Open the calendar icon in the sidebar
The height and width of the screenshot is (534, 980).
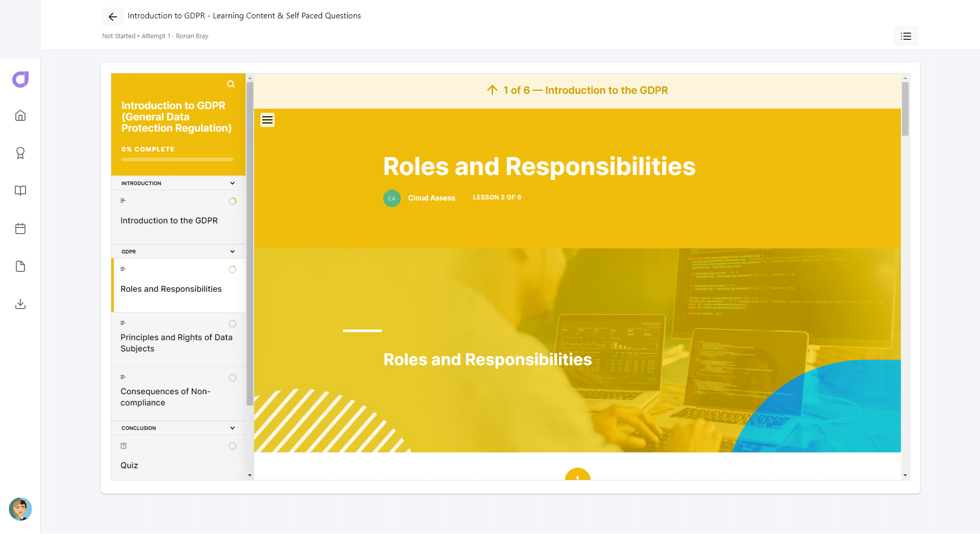(x=20, y=228)
